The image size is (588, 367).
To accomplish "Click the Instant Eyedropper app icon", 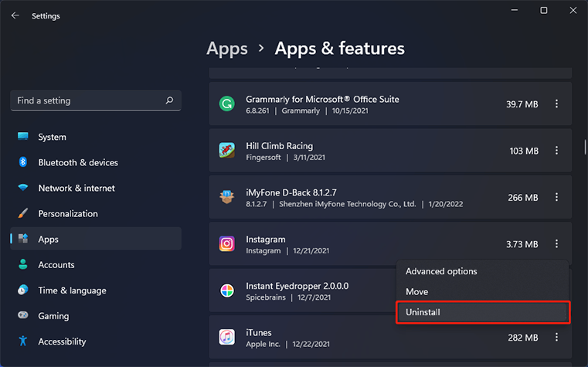I will (227, 291).
